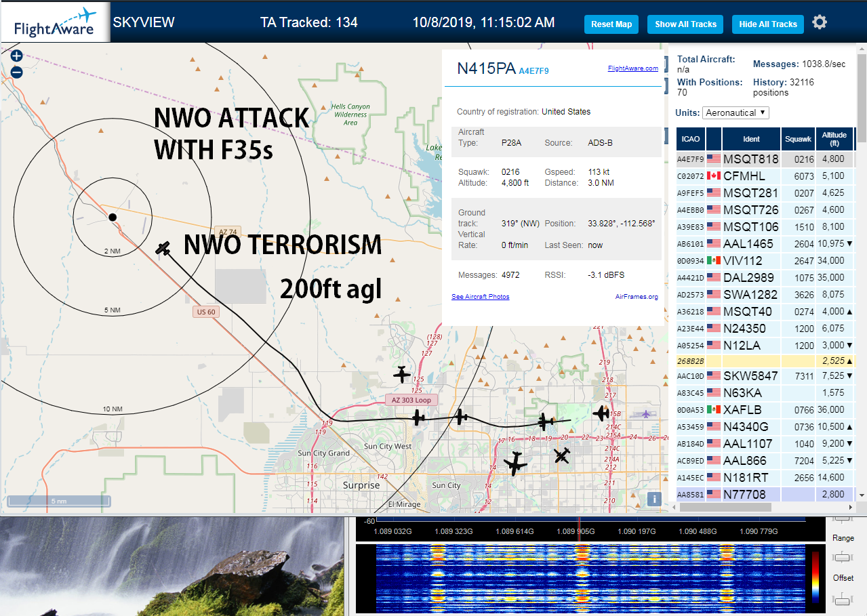Select the highlighted 268B2B row
This screenshot has width=867, height=616.
[765, 361]
